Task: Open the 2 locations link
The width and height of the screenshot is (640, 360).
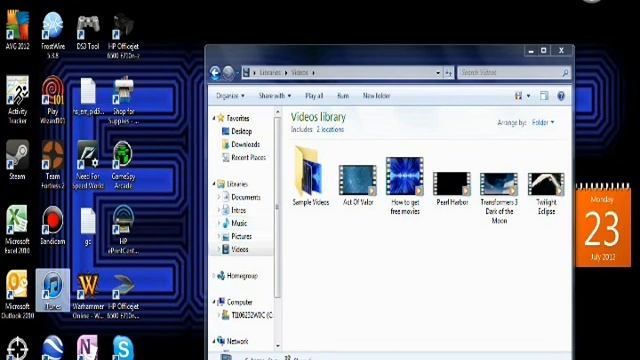Action: point(330,129)
